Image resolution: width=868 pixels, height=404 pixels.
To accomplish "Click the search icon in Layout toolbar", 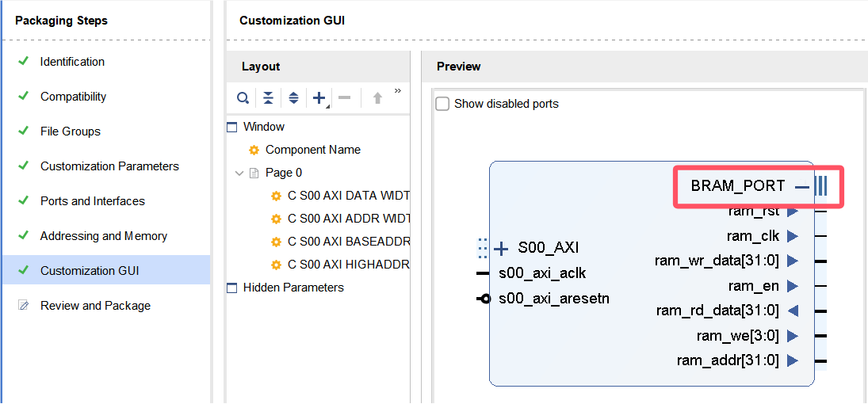I will pos(243,98).
